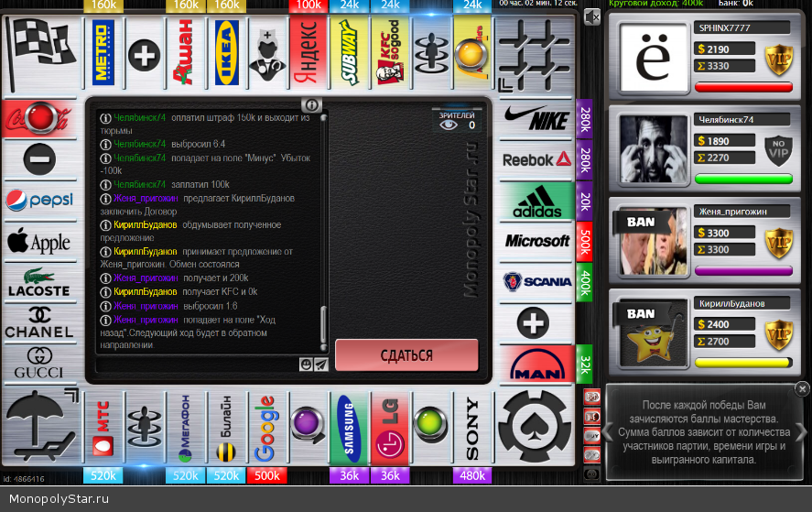This screenshot has height=512, width=812.
Task: Open the emoji smiley picker in chat
Action: (x=306, y=365)
